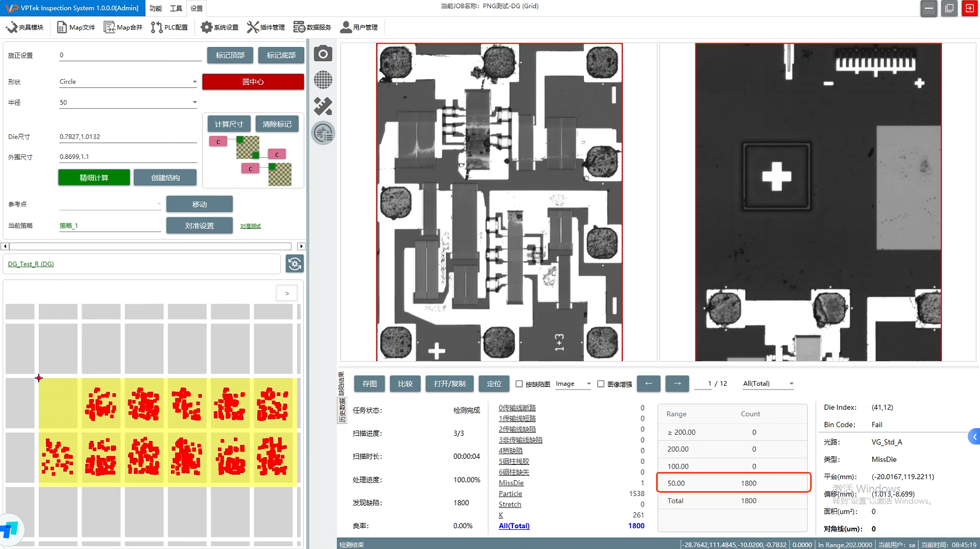Screen dimensions: 980x549
Task: Click the 50.00 range row
Action: [x=733, y=483]
